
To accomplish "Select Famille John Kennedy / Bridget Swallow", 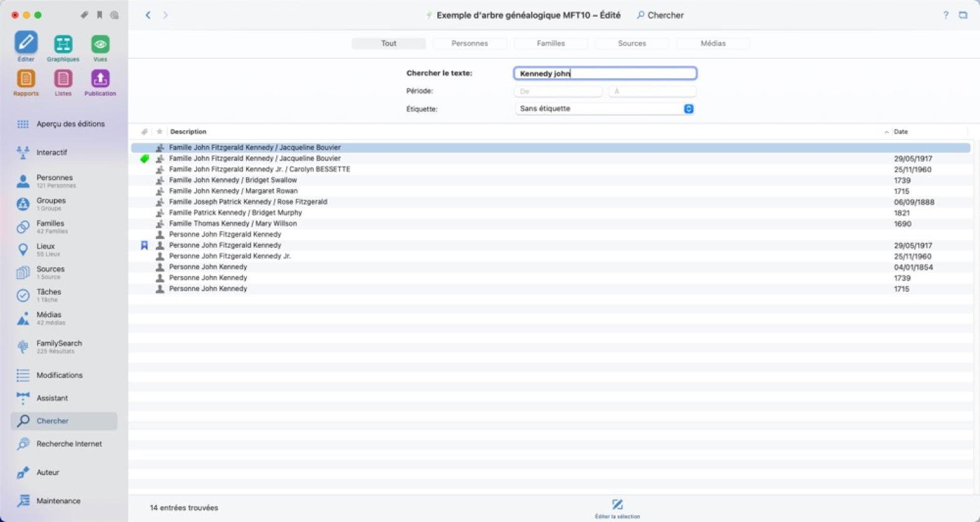I will point(551,180).
